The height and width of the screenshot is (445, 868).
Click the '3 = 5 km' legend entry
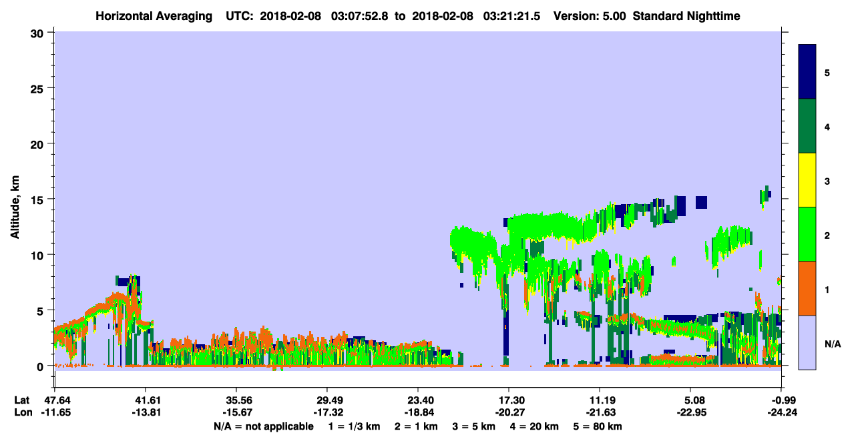pos(475,426)
